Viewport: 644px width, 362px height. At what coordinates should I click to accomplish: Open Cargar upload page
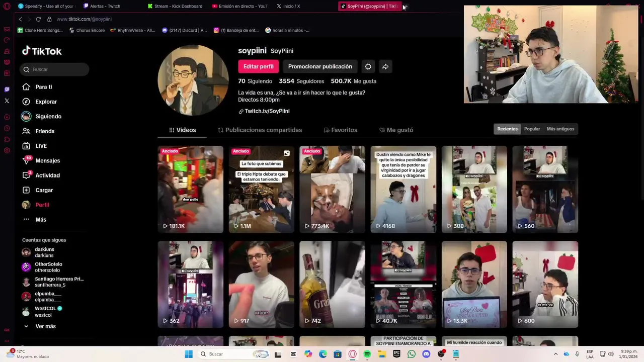point(38,190)
